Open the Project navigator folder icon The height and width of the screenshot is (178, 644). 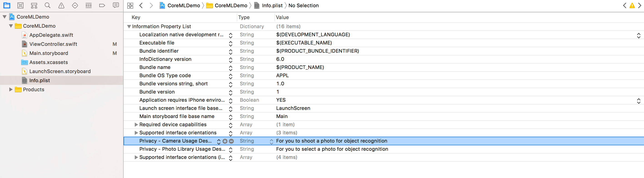point(7,5)
